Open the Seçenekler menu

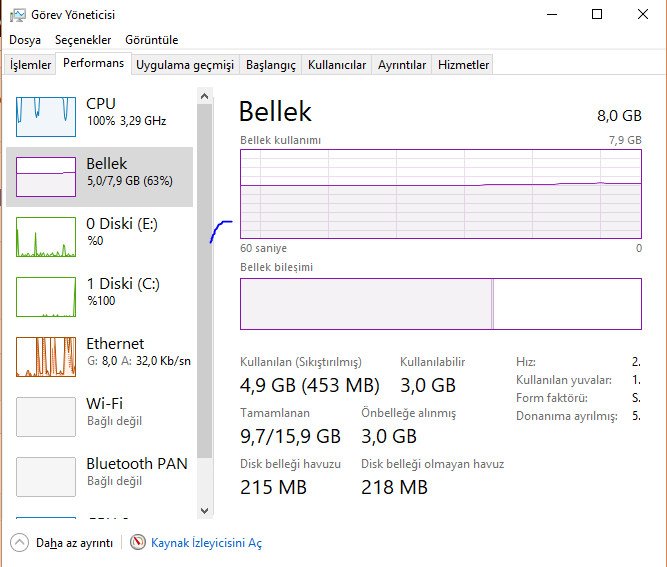tap(83, 40)
